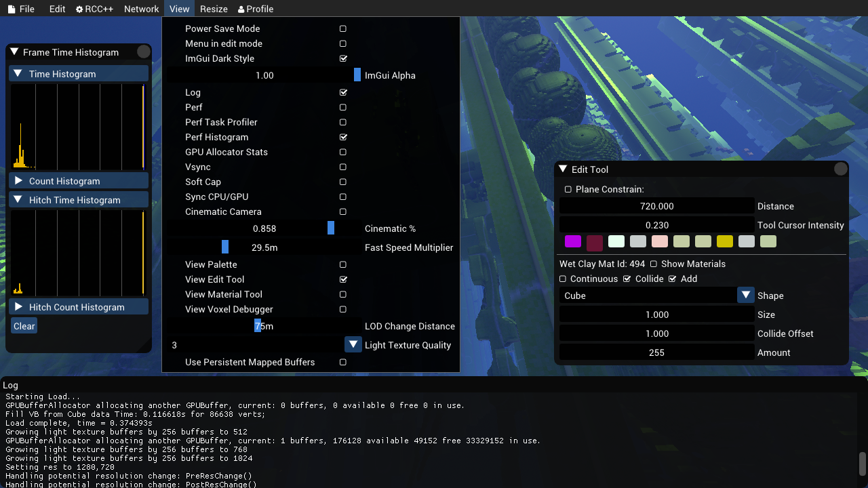Open the Resize menu

point(214,9)
